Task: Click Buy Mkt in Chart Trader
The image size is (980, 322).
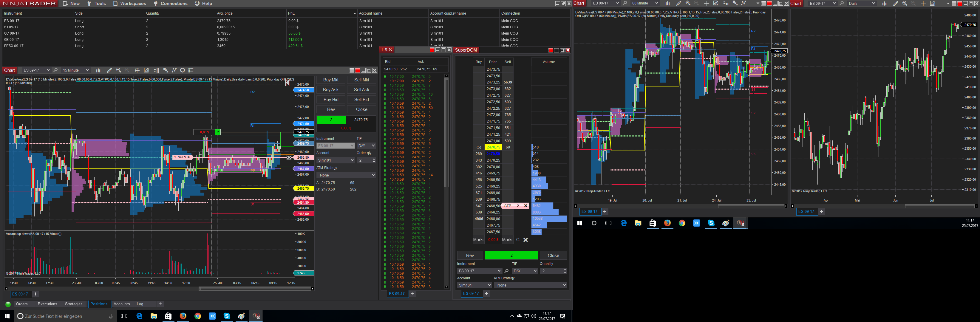Action: [331, 80]
